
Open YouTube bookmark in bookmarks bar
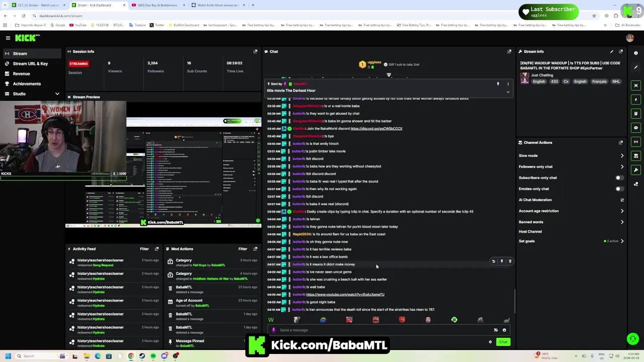tap(78, 25)
